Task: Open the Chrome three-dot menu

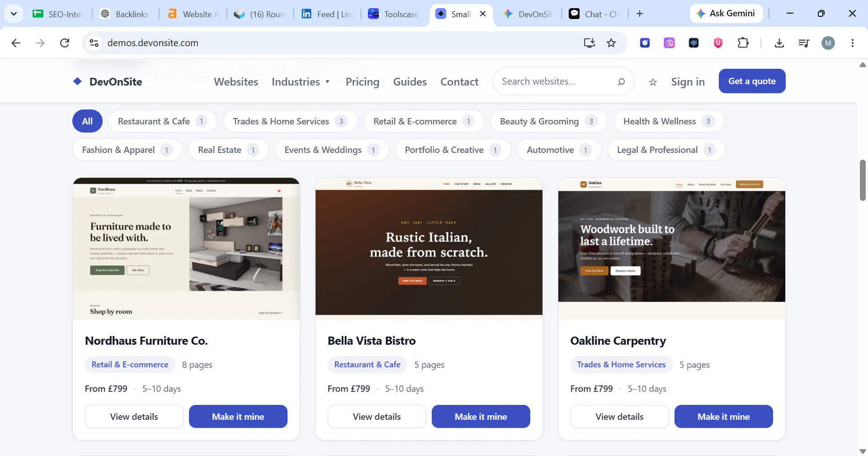Action: coord(853,43)
